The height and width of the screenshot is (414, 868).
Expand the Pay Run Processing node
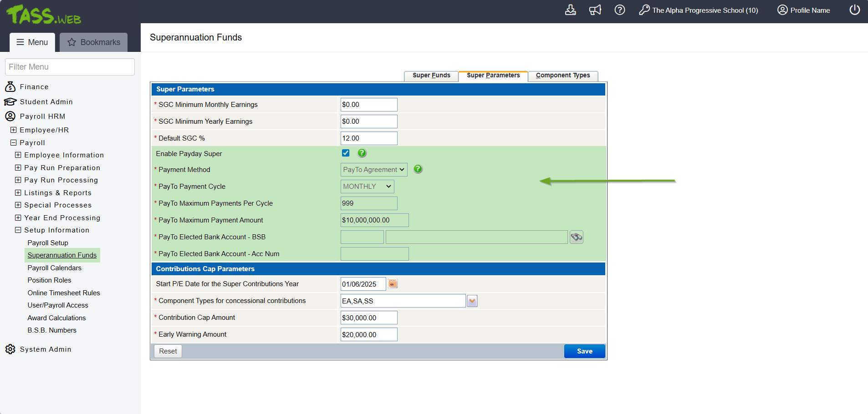click(x=18, y=180)
